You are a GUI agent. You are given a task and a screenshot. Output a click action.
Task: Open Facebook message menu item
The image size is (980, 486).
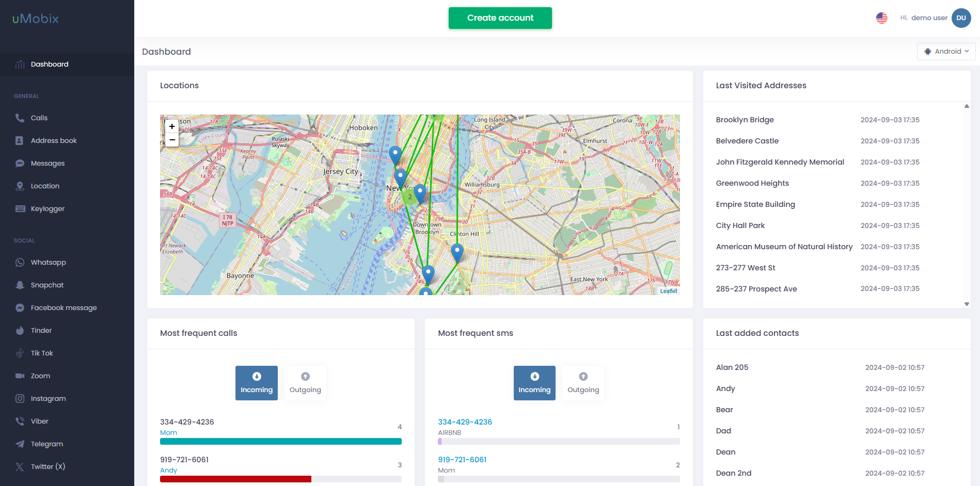point(67,307)
